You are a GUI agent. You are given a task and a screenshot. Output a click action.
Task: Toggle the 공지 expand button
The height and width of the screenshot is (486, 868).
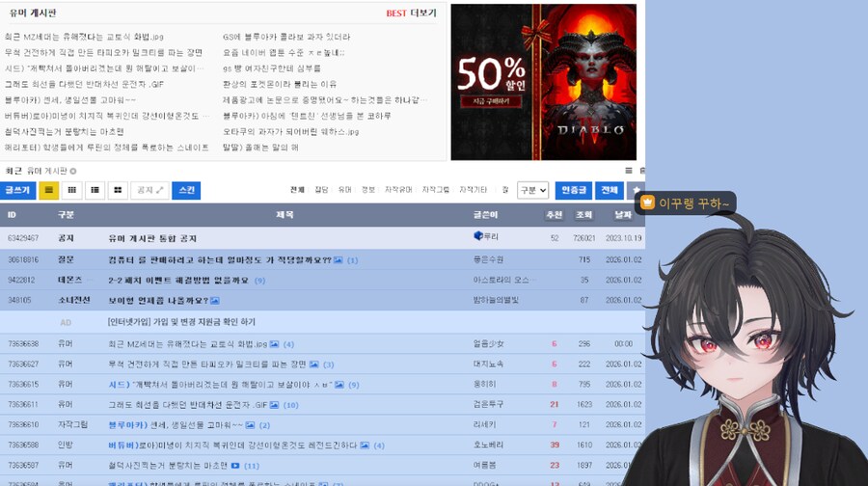tap(150, 190)
